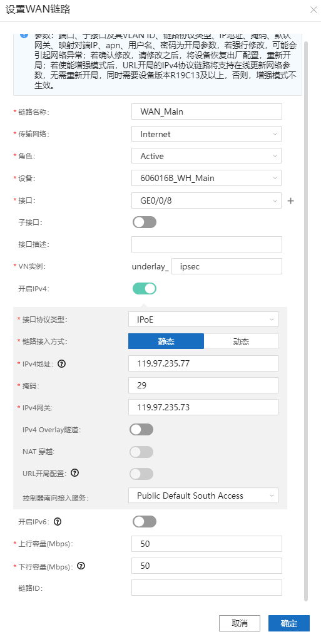The width and height of the screenshot is (321, 644).
Task: Click the 链路ID input field
Action: [206, 588]
